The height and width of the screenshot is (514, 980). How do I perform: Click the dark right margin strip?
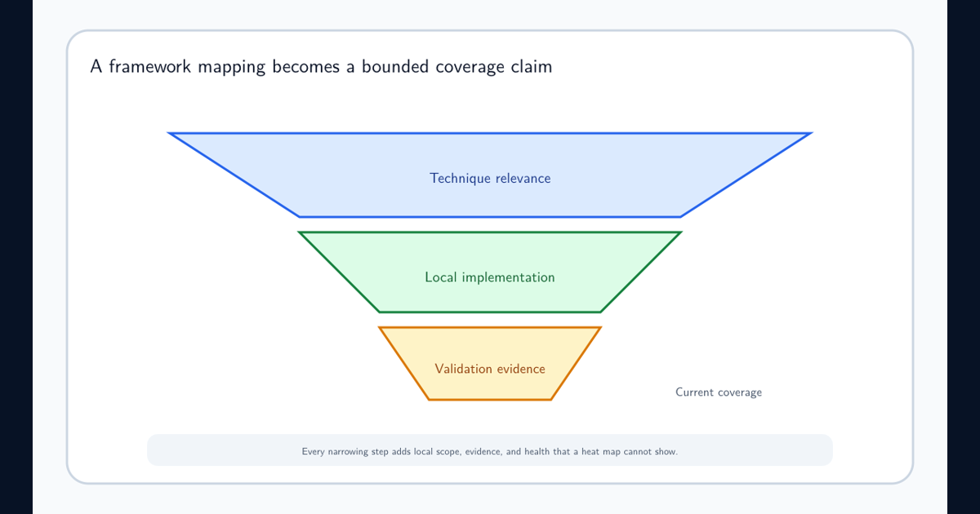[964, 257]
